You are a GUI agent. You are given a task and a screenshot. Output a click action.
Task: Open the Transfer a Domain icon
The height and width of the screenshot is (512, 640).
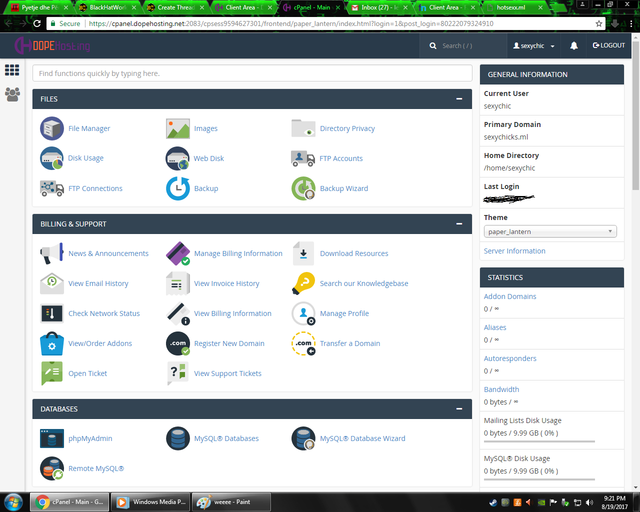[303, 343]
